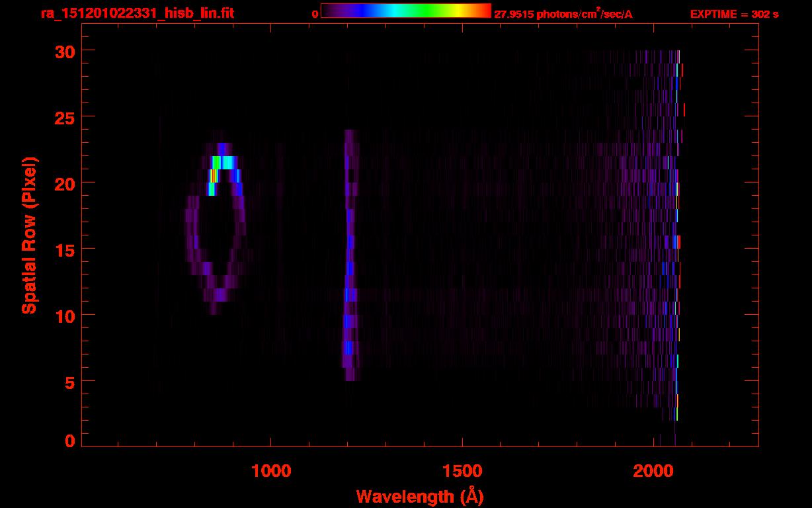This screenshot has height=508, width=812.
Task: Click the rainbow color scale bar
Action: pos(406,11)
